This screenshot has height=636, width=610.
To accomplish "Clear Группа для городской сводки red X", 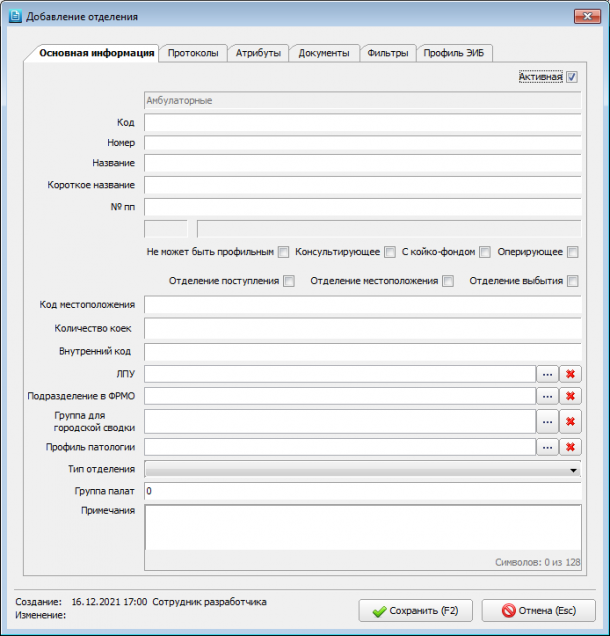I will (570, 422).
